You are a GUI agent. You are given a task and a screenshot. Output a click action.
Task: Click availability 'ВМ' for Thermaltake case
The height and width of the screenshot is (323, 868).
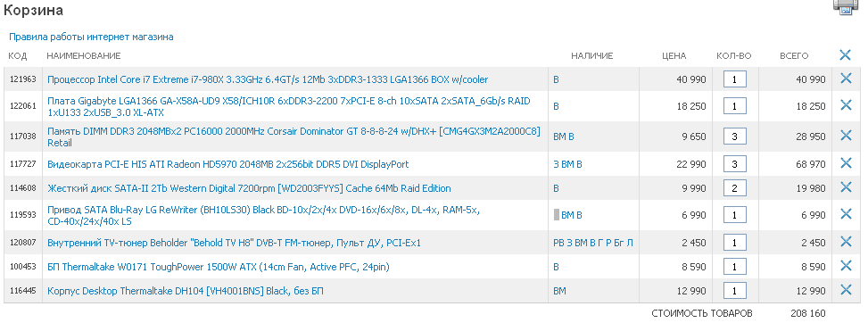coord(559,291)
